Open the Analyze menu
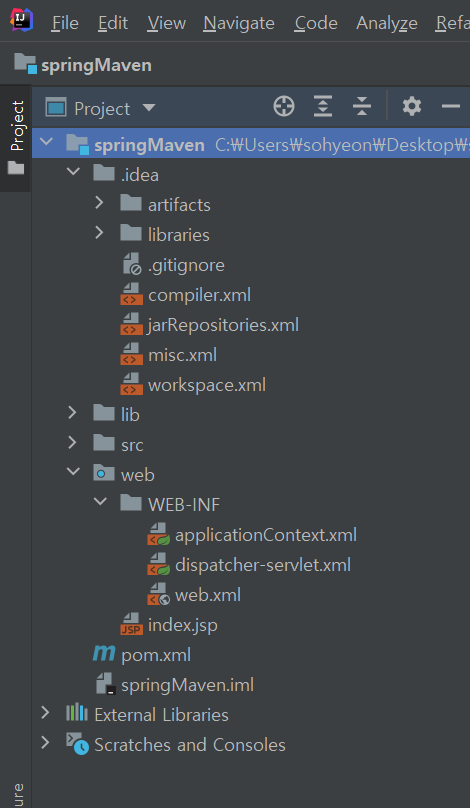The width and height of the screenshot is (470, 808). [387, 23]
